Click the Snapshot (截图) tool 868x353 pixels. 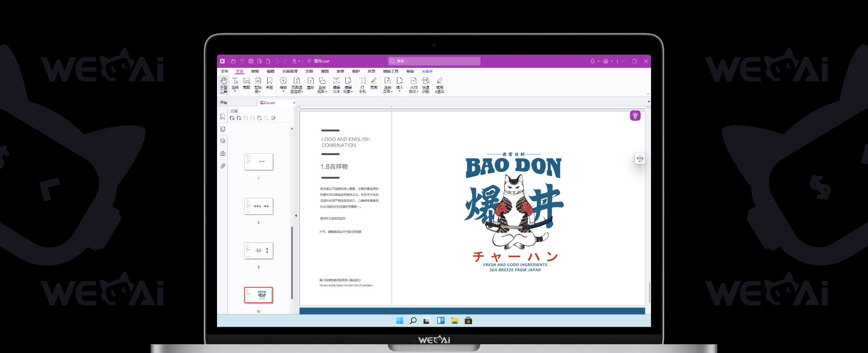246,83
